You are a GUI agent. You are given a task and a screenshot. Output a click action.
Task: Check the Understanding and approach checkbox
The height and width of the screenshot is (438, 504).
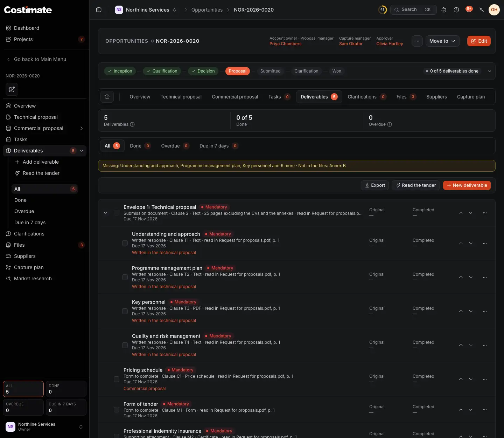click(x=125, y=243)
